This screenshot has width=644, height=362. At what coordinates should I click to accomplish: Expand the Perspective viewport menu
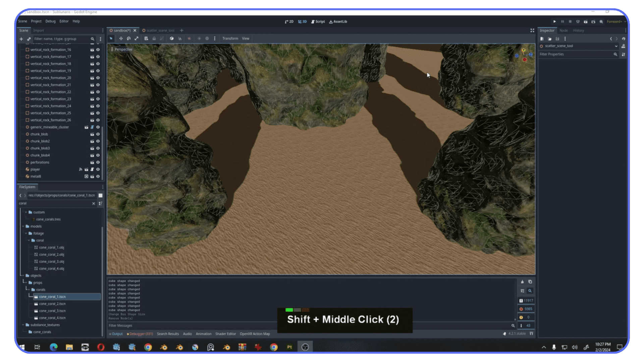click(x=123, y=49)
